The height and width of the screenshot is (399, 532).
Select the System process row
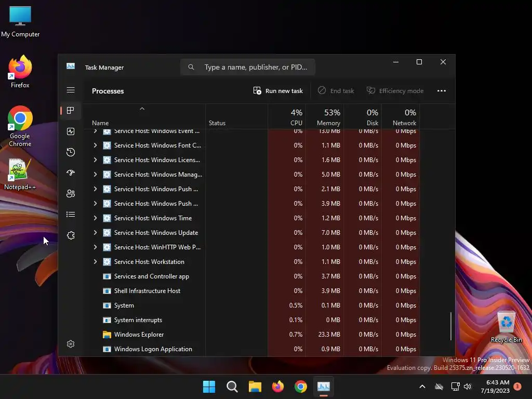[253, 305]
